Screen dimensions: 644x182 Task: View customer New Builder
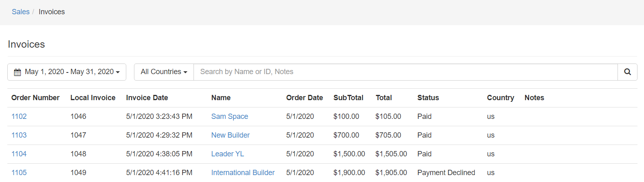[230, 135]
